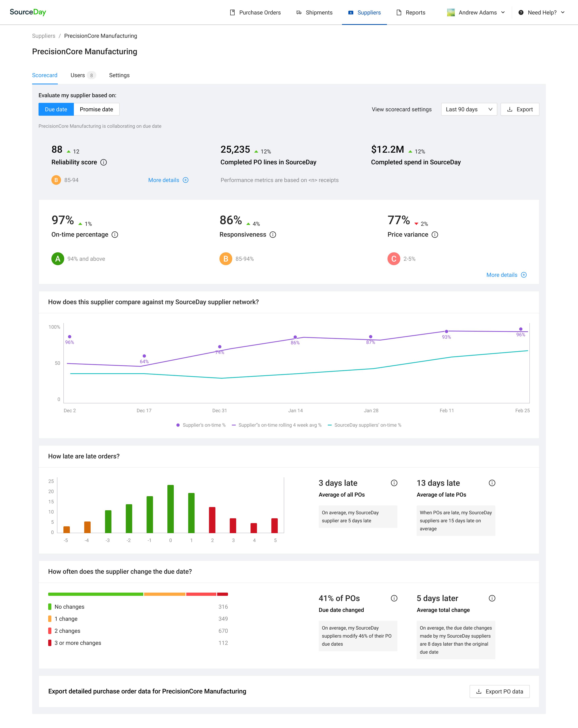Toggle Supplier's on-time % legend item
The height and width of the screenshot is (728, 578).
201,425
